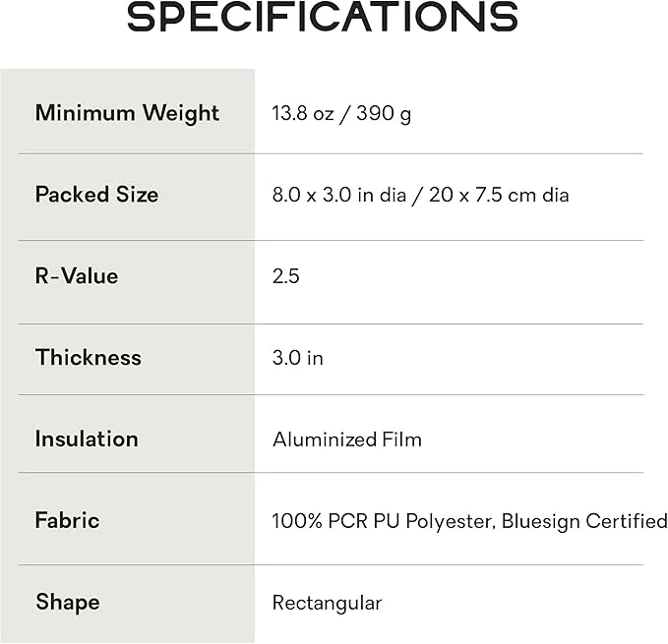Click the 20 x 7.5 cm dia text
The height and width of the screenshot is (644, 668).
[x=499, y=196]
